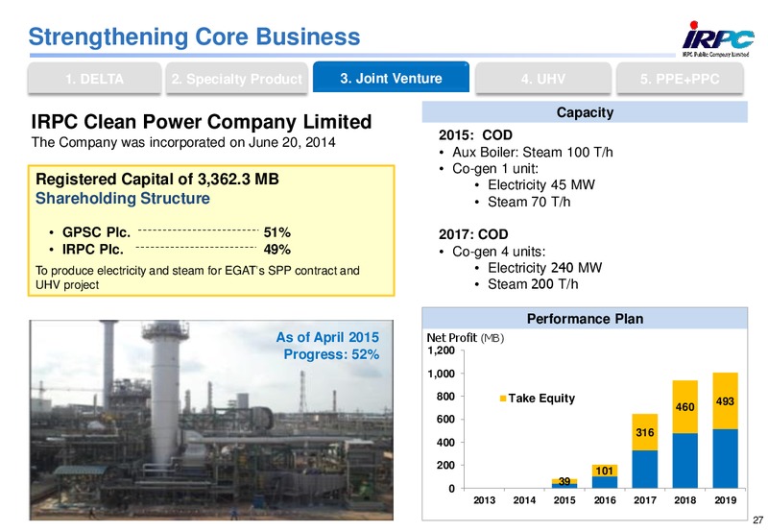This screenshot has width=768, height=532.
Task: Select IRPC Clean Power Company Limited heading
Action: pos(202,122)
